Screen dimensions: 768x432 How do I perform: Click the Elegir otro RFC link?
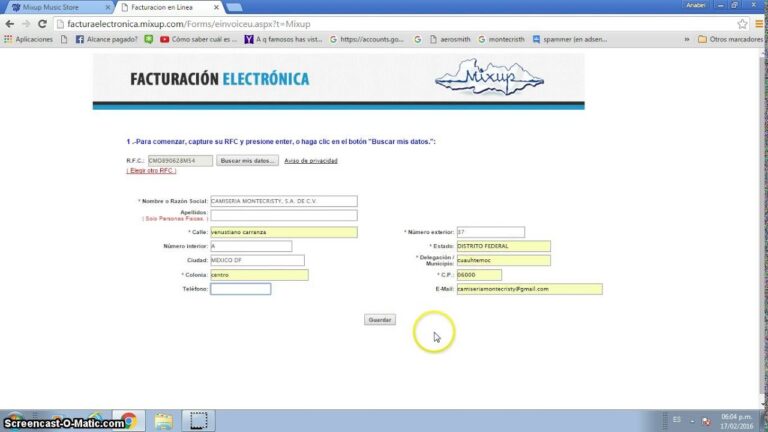click(x=151, y=170)
